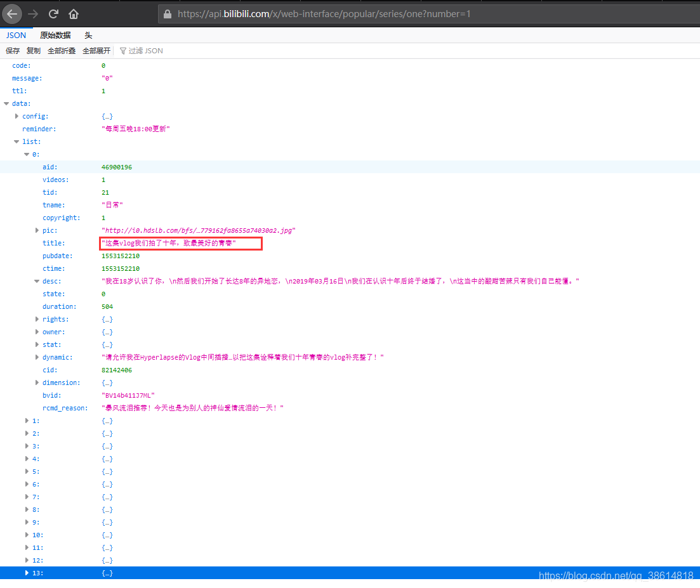700x588 pixels.
Task: Click the copyright key
Action: click(x=62, y=218)
